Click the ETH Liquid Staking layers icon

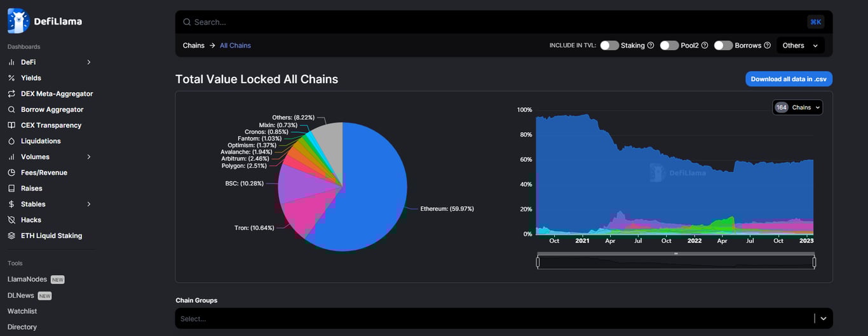pos(11,236)
